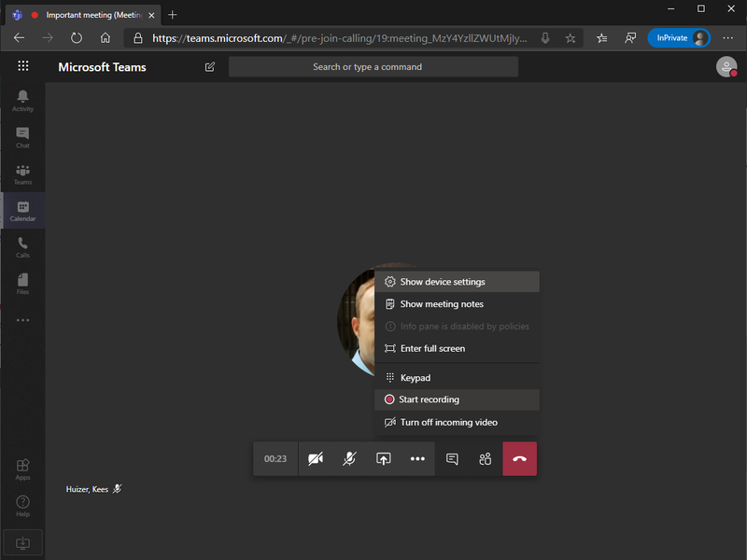Start a new chat with compose icon
The width and height of the screenshot is (747, 560).
pyautogui.click(x=209, y=66)
